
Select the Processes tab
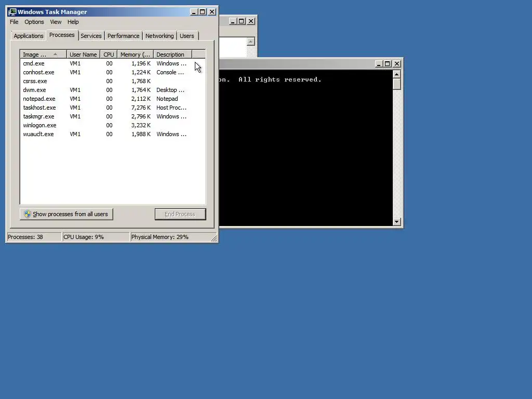62,35
